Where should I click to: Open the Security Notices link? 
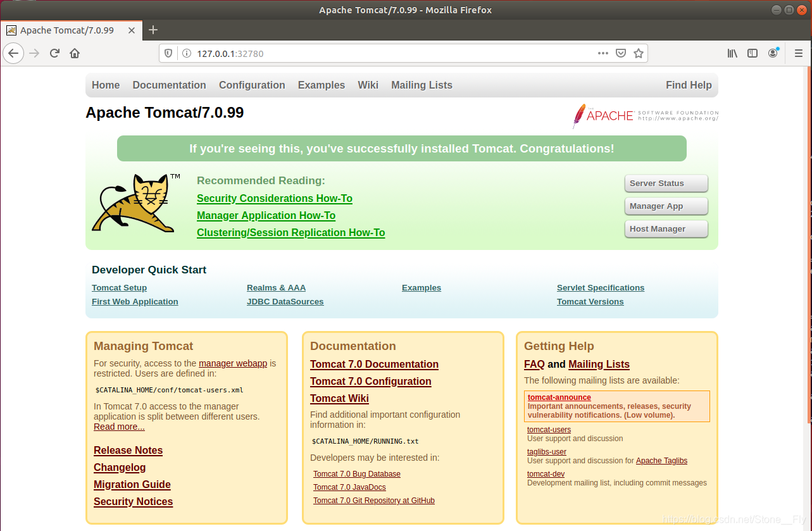coord(133,501)
